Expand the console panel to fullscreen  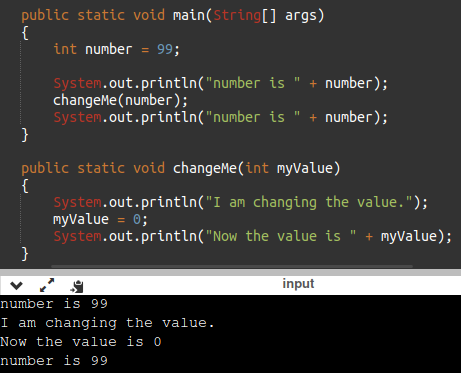(x=47, y=285)
